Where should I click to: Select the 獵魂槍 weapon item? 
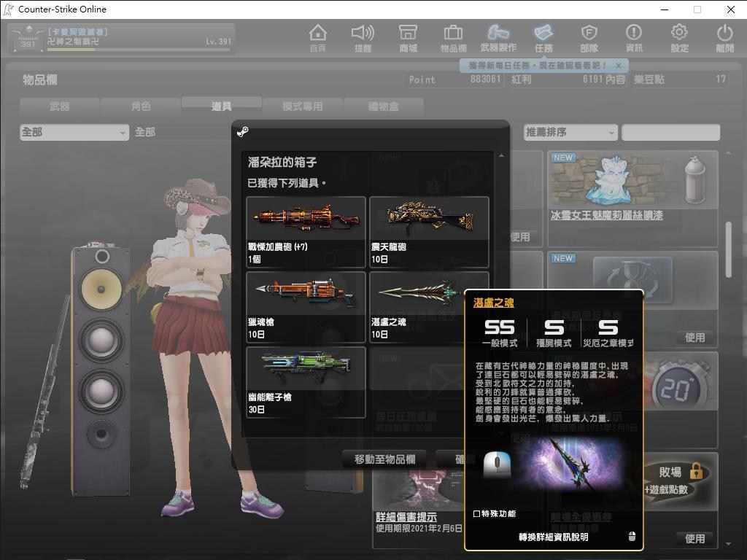tap(306, 307)
